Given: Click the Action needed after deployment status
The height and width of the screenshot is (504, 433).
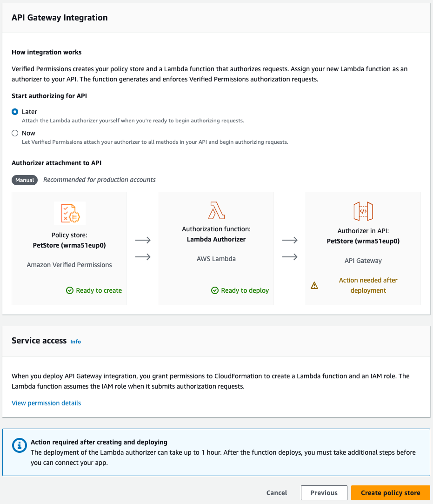Looking at the screenshot, I should point(368,285).
